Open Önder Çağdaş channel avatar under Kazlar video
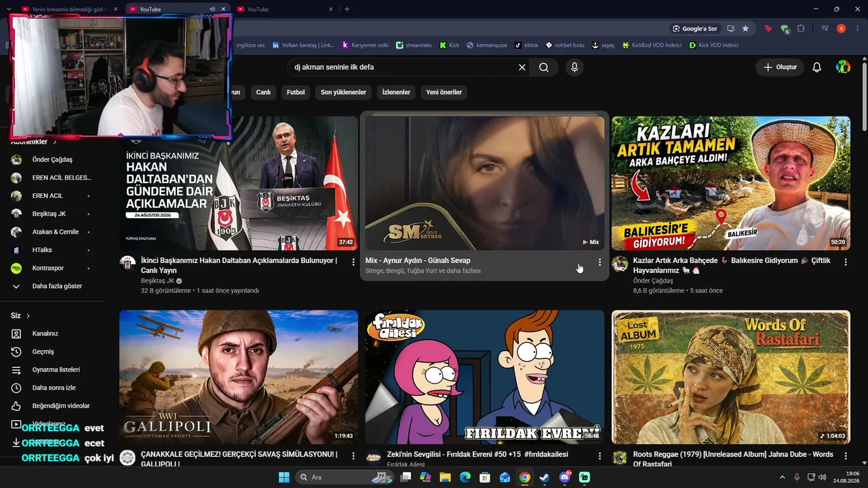The image size is (868, 488). pos(620,264)
